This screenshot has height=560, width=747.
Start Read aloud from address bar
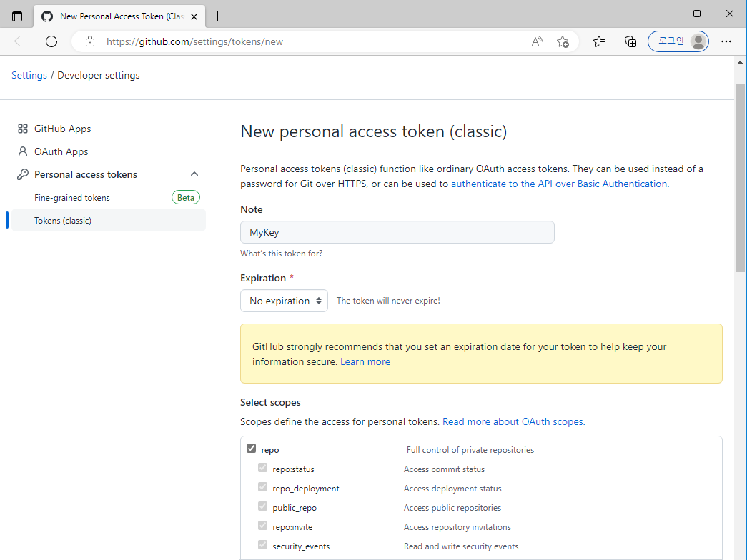coord(537,41)
